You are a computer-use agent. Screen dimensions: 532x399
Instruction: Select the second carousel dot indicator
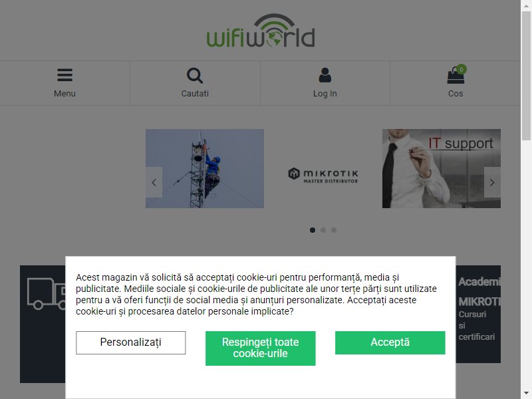(x=323, y=230)
